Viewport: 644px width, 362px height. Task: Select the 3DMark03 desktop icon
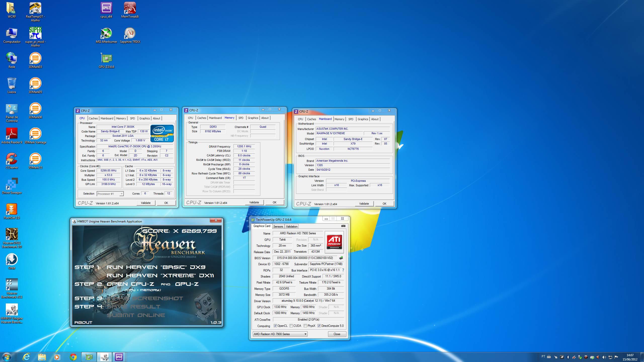point(35,60)
